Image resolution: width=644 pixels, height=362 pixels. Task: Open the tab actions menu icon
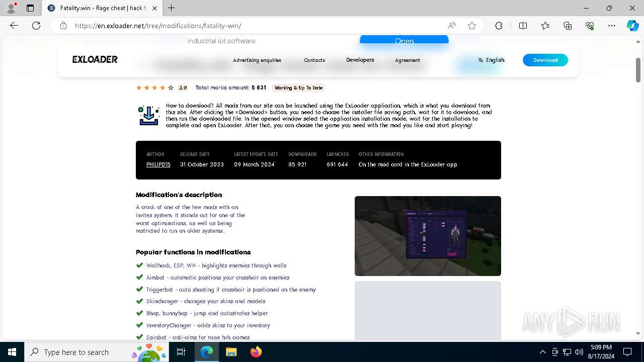click(x=30, y=8)
